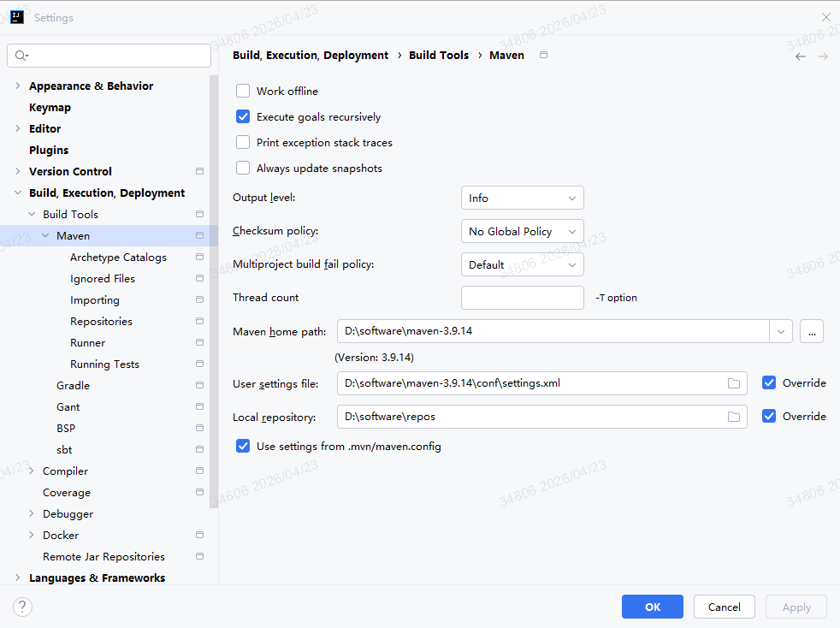Uncheck Execute goals recursively

pyautogui.click(x=243, y=117)
